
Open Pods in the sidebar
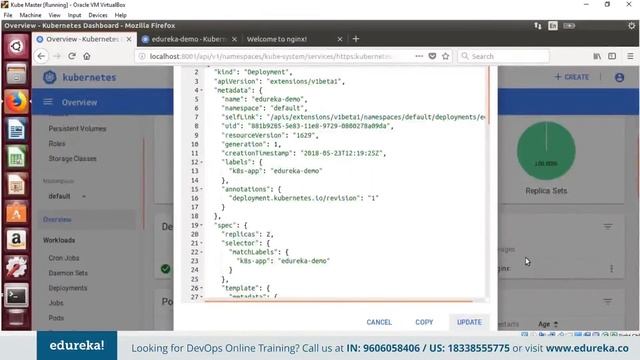(56, 318)
